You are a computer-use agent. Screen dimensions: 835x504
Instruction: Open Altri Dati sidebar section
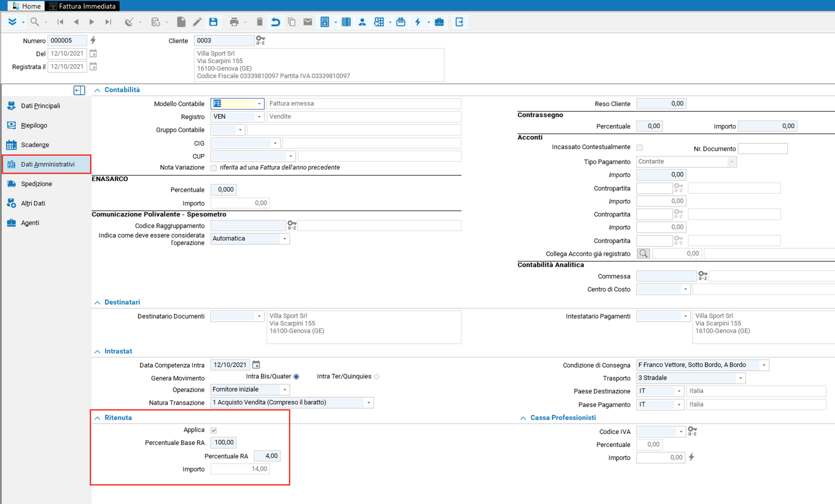46,203
